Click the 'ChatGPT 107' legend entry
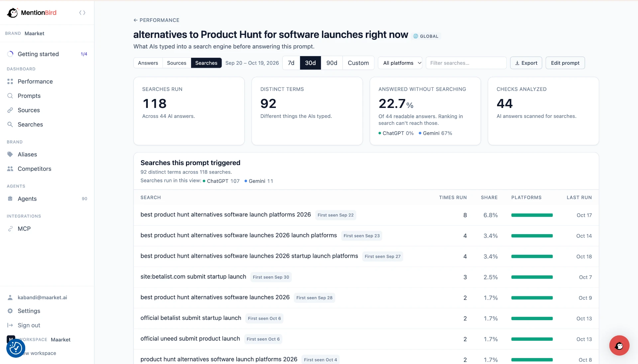The image size is (638, 364). [x=221, y=181]
